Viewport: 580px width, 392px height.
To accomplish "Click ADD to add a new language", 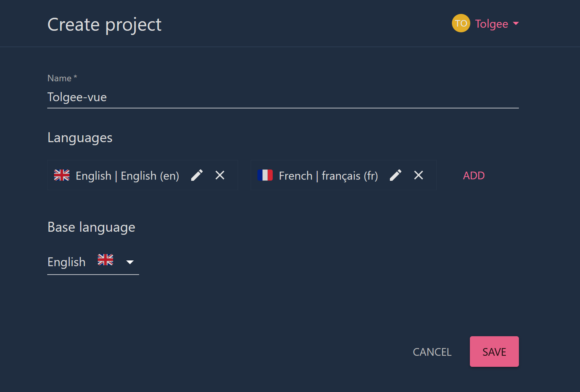I will point(474,175).
